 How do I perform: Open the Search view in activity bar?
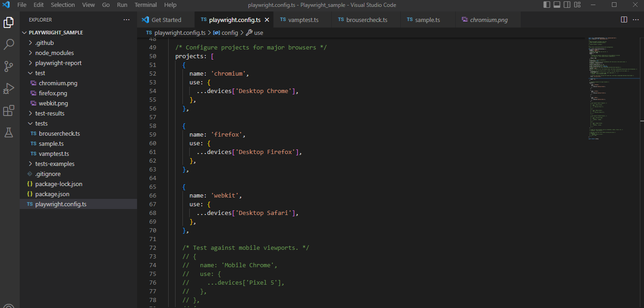tap(9, 44)
